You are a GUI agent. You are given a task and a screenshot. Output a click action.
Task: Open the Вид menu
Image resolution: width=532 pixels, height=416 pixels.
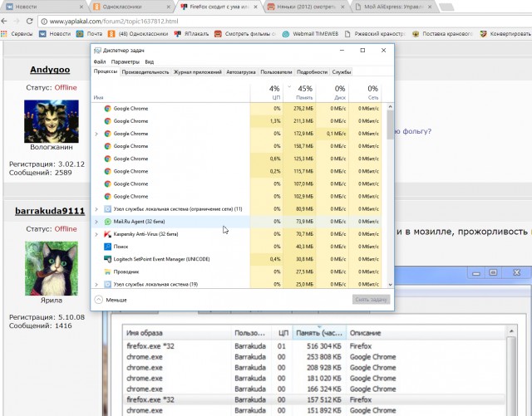[x=150, y=61]
